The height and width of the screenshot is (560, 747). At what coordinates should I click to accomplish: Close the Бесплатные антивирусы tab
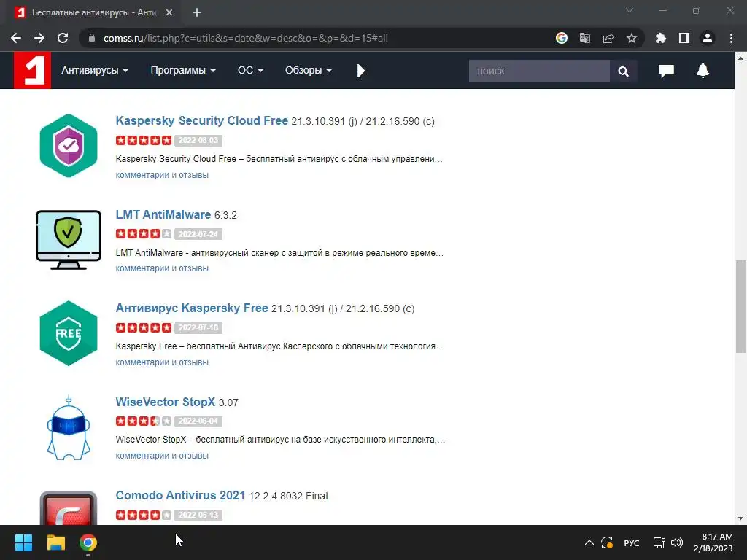click(169, 12)
